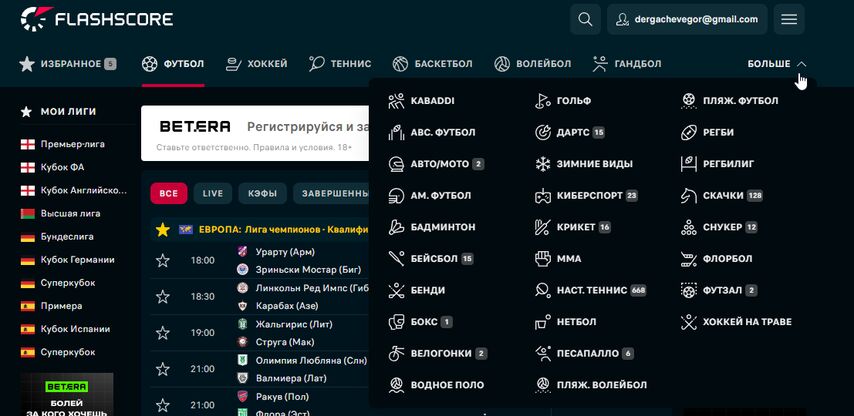Open Бундеслига in my leagues
This screenshot has width=854, height=416.
67,237
